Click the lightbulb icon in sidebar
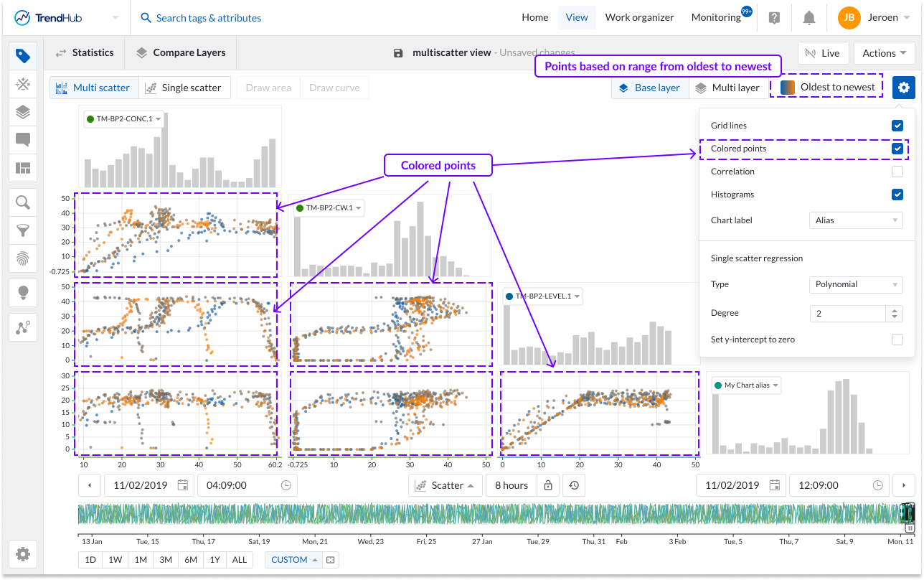Image resolution: width=924 pixels, height=580 pixels. pos(23,292)
